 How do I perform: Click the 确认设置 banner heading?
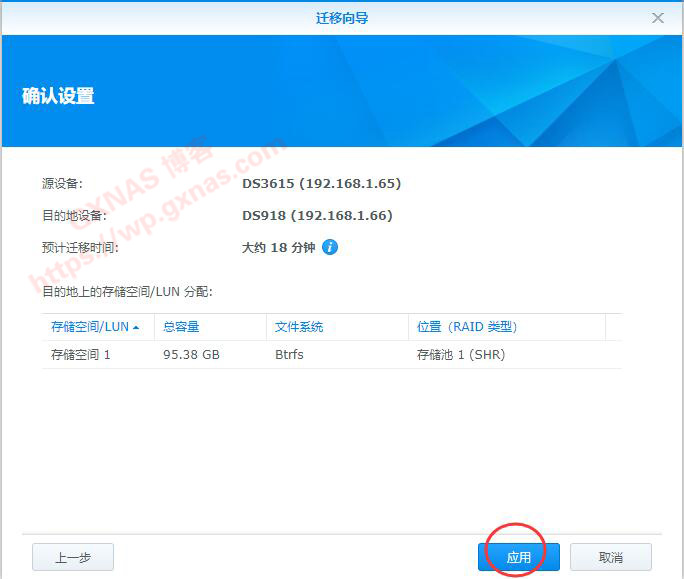(x=58, y=96)
